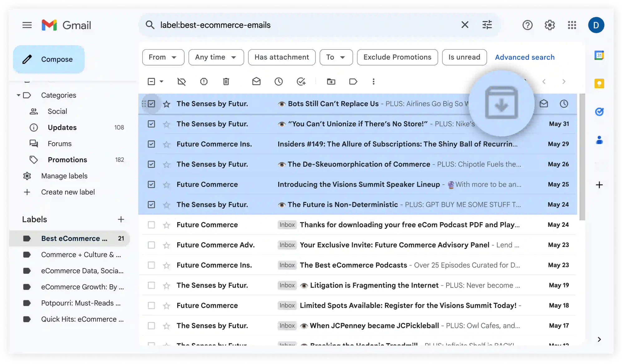Screen dimensions: 624x364
Task: Add selected emails to Tasks
Action: pyautogui.click(x=301, y=82)
